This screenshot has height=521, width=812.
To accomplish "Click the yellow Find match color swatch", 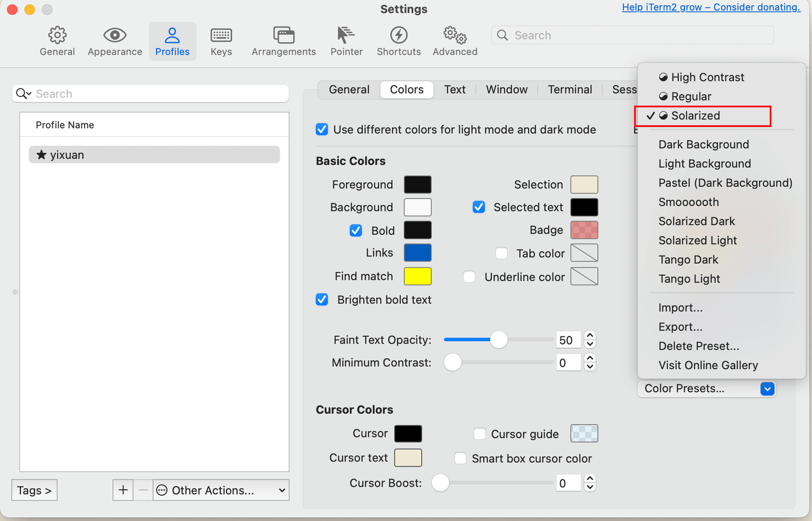I will click(417, 276).
